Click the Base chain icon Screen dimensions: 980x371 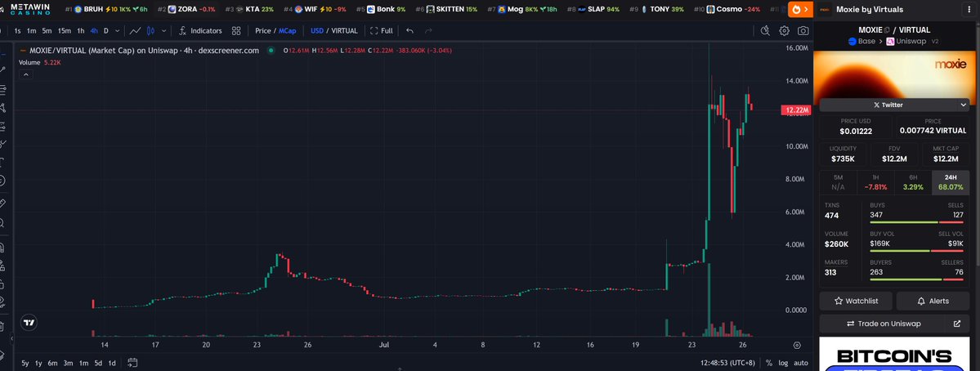(x=852, y=41)
